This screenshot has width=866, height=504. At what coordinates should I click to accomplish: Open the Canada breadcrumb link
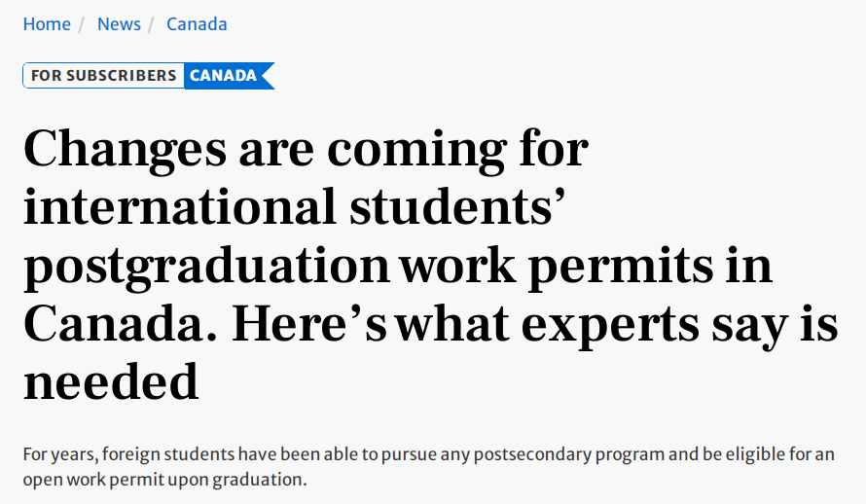click(x=197, y=24)
